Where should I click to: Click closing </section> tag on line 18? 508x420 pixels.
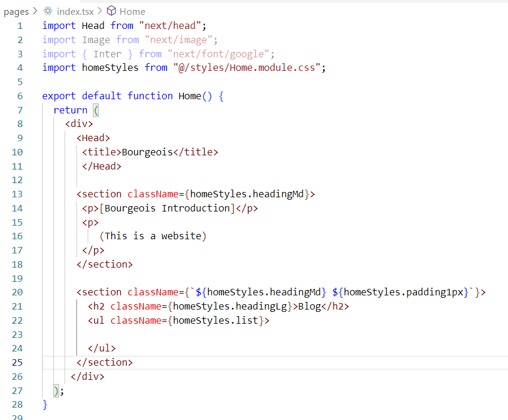coord(105,265)
